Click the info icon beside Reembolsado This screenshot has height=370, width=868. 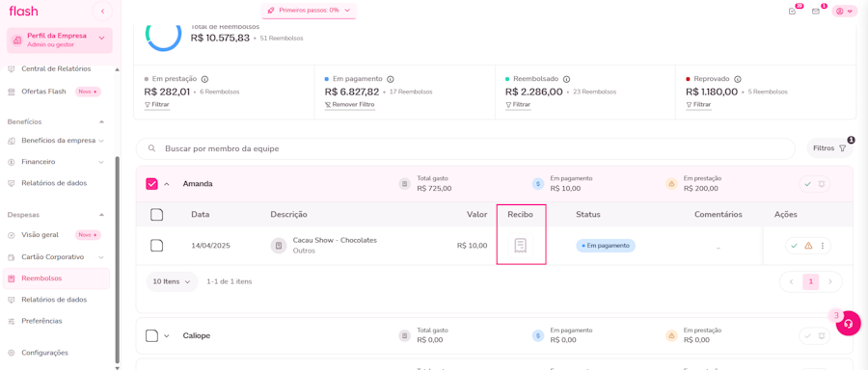coord(567,79)
